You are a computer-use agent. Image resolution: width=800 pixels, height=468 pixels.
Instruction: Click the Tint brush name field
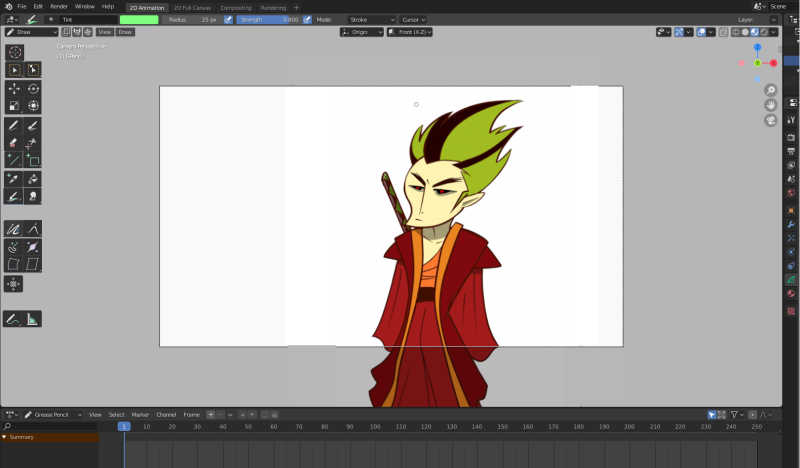88,19
